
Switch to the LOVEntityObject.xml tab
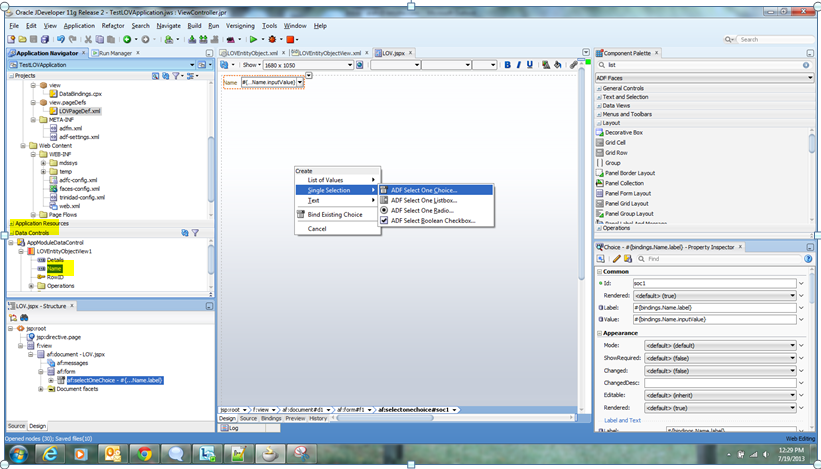coord(252,53)
